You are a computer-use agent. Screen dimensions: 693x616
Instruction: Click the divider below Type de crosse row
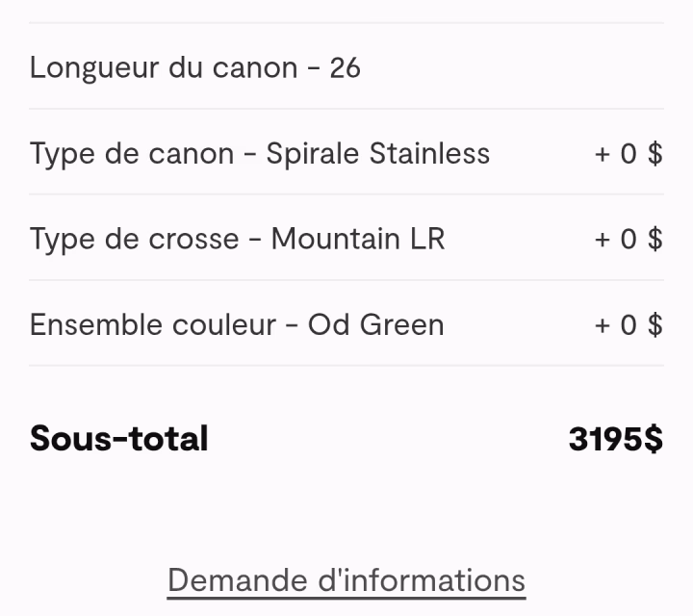tap(346, 280)
